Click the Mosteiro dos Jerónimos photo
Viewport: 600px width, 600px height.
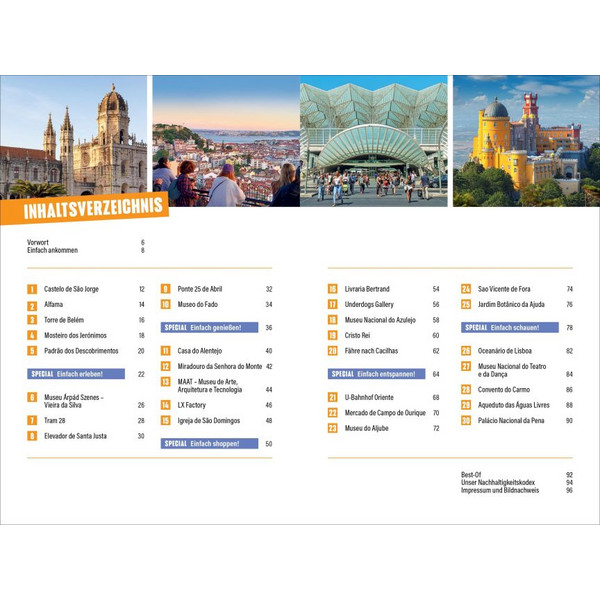73,137
